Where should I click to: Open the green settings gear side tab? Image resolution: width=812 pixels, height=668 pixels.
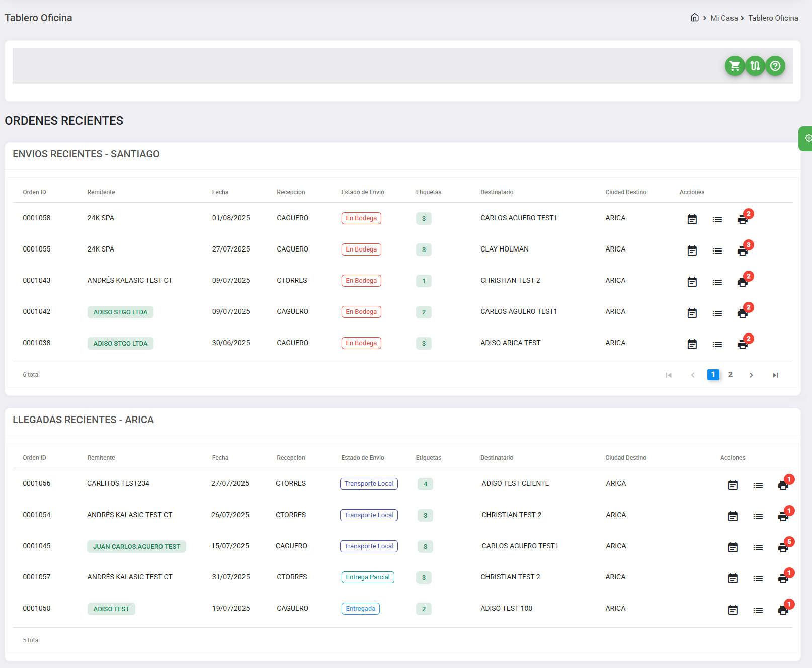807,138
